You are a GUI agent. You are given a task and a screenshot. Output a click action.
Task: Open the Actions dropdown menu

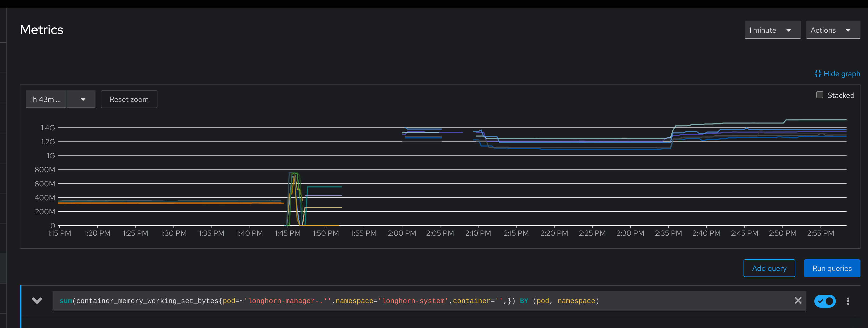coord(833,30)
